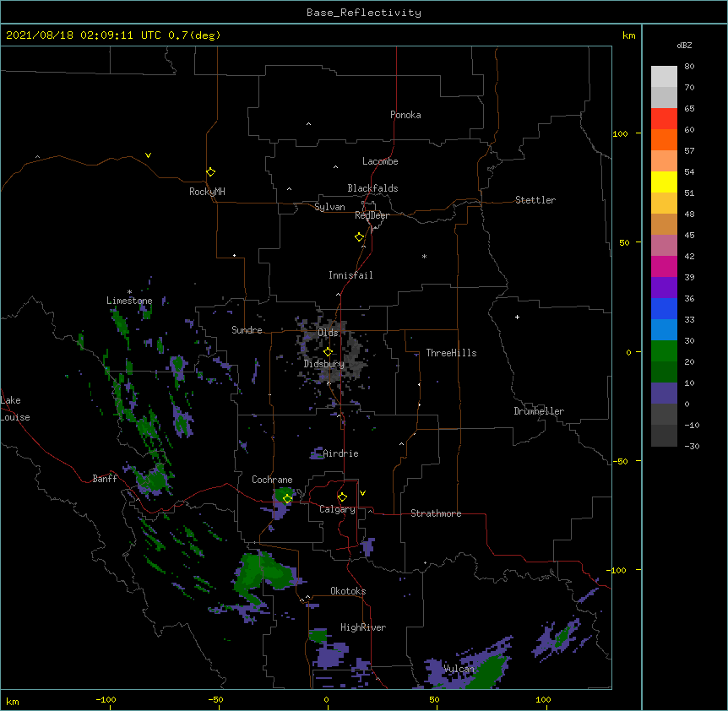Click the orange 60 dBZ color swatch

[x=664, y=139]
